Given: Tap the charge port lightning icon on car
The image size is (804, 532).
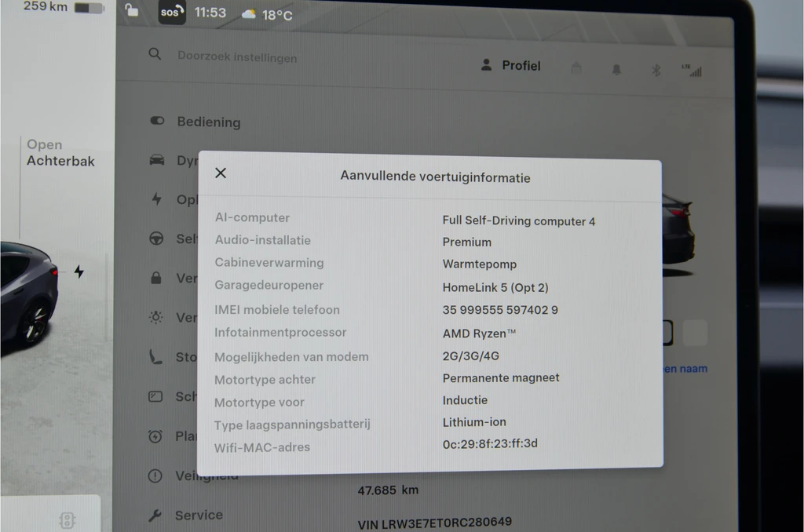Looking at the screenshot, I should point(79,271).
